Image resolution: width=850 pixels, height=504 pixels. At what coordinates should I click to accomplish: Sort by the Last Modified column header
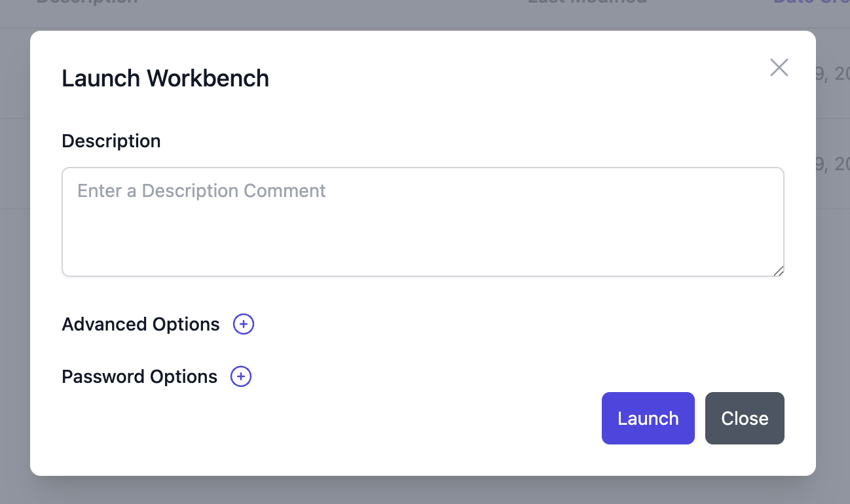(586, 2)
